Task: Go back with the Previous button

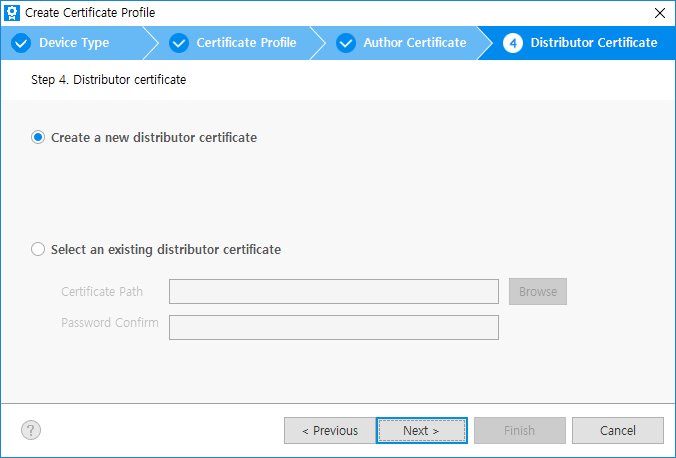Action: click(x=329, y=431)
